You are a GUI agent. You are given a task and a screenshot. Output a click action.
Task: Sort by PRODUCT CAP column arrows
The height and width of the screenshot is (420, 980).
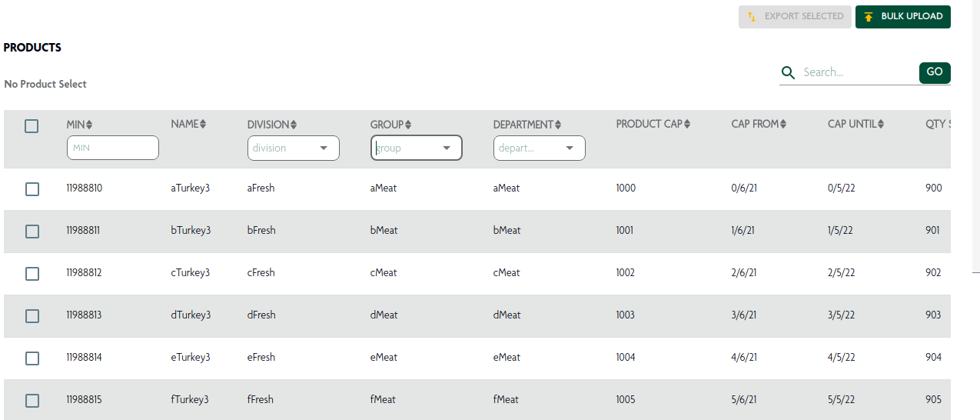pos(687,124)
